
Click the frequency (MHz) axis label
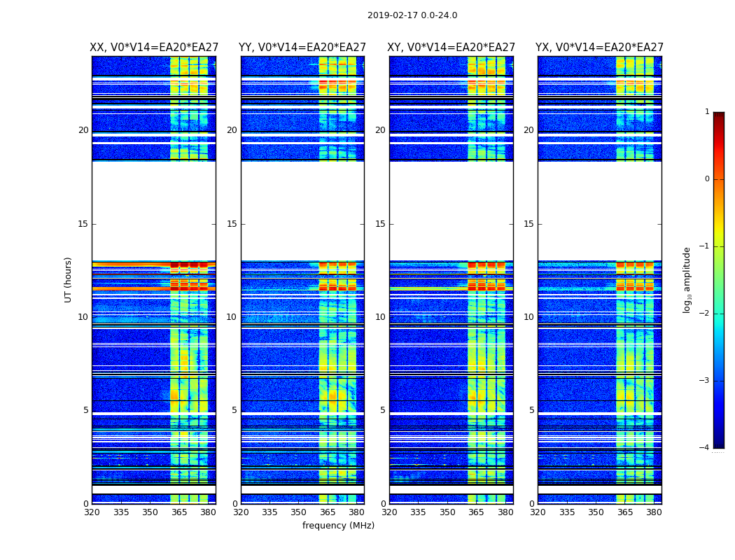[338, 525]
